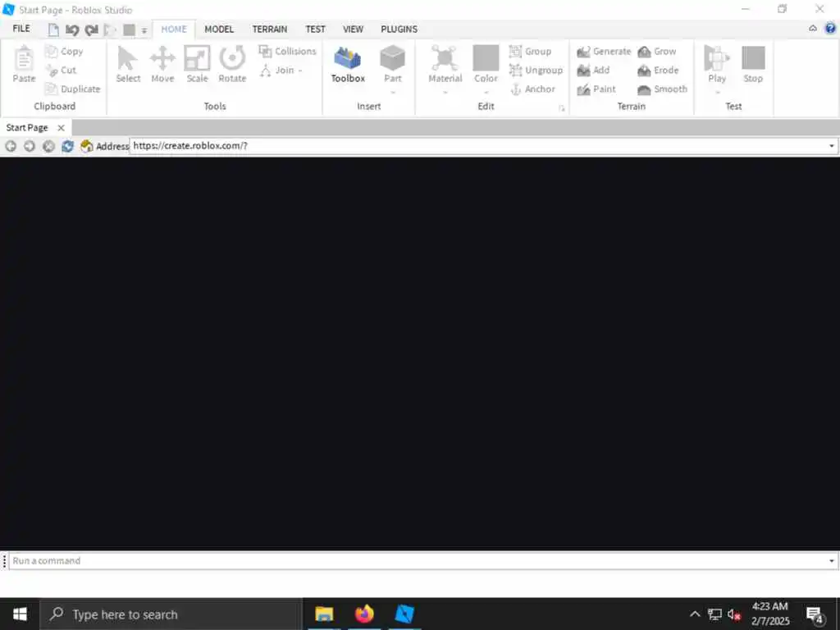Activate the Scale tool
This screenshot has width=840, height=630.
click(197, 64)
